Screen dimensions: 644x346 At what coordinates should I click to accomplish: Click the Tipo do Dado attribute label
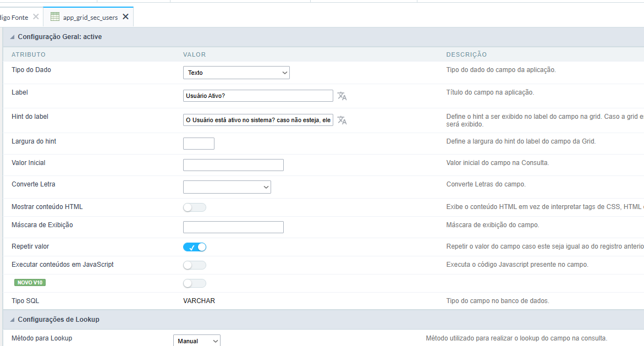[x=31, y=70]
